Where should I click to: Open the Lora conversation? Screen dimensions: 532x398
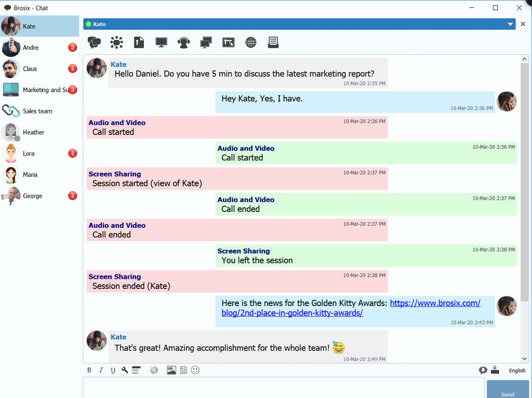point(40,154)
